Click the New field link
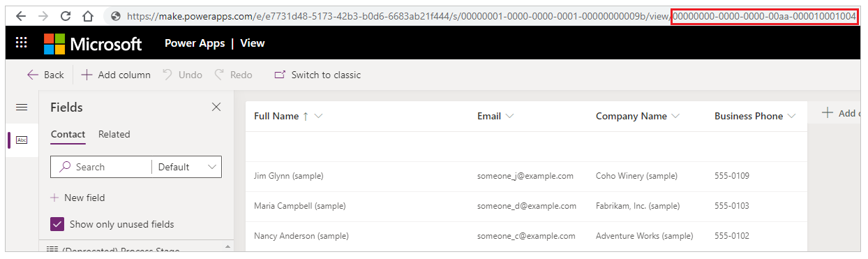 pyautogui.click(x=77, y=198)
